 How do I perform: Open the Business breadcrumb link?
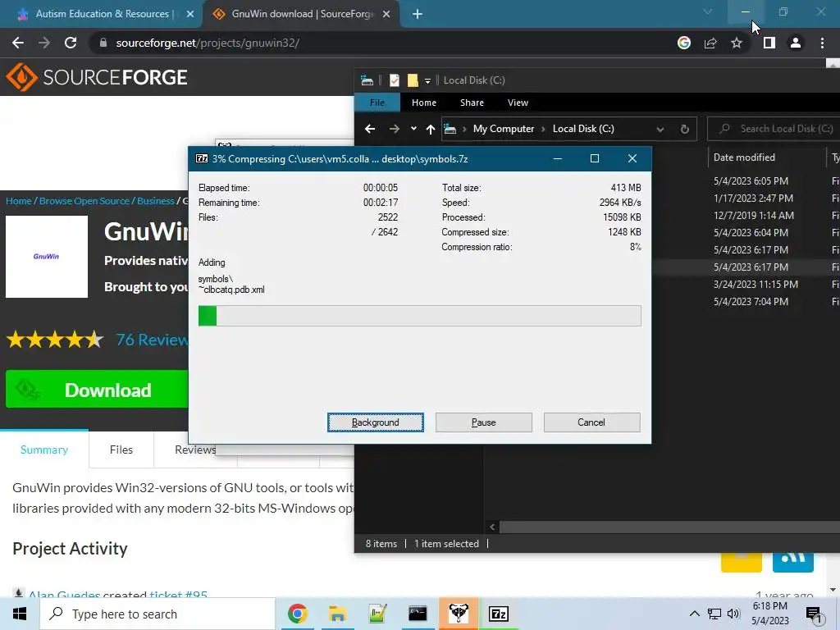coord(155,201)
